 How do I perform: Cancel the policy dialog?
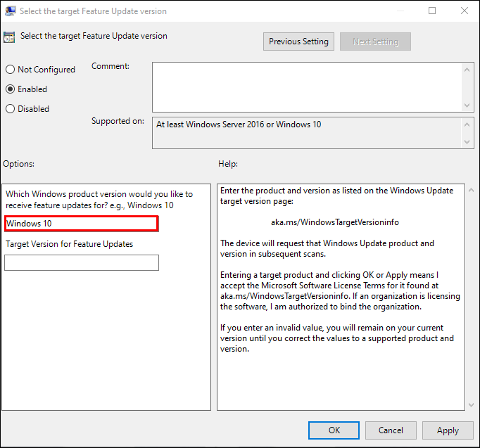391,430
